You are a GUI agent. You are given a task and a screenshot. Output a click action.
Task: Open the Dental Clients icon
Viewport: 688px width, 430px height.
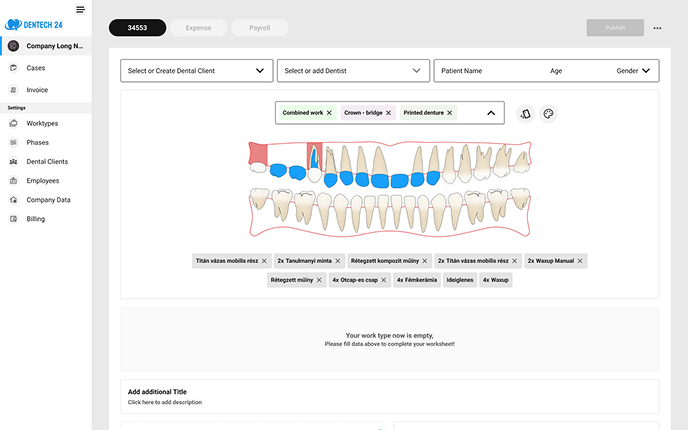click(x=14, y=161)
